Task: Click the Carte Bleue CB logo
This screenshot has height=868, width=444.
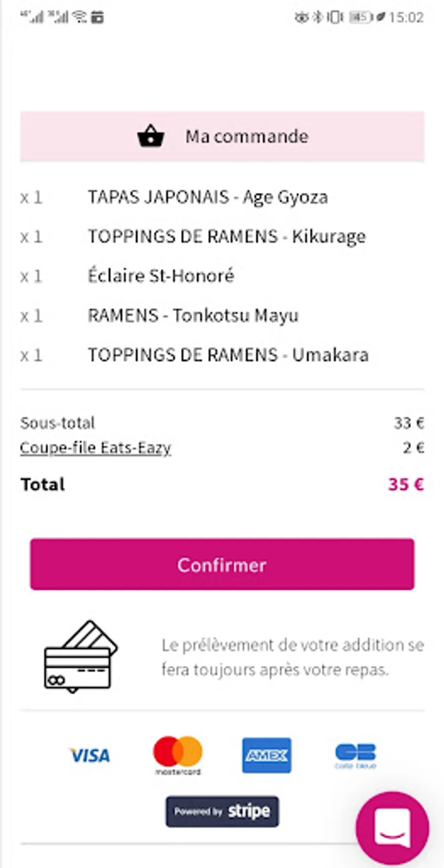Action: point(355,755)
